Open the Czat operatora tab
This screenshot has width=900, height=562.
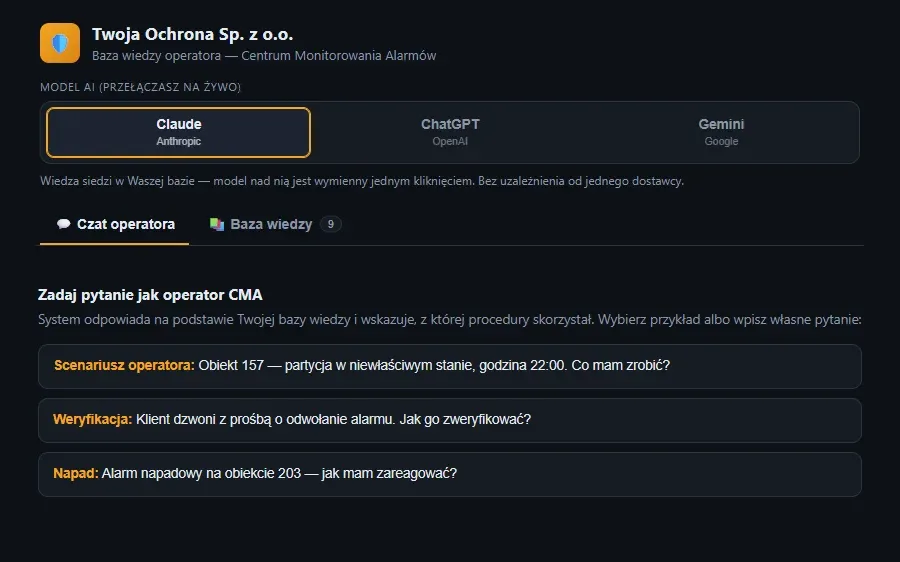pyautogui.click(x=115, y=224)
